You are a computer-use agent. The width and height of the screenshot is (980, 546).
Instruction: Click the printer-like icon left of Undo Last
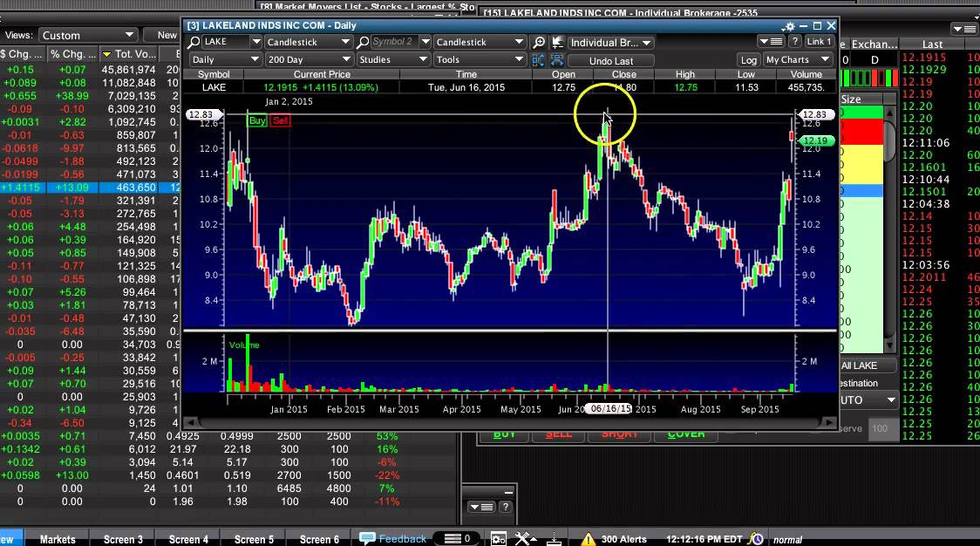click(x=557, y=60)
